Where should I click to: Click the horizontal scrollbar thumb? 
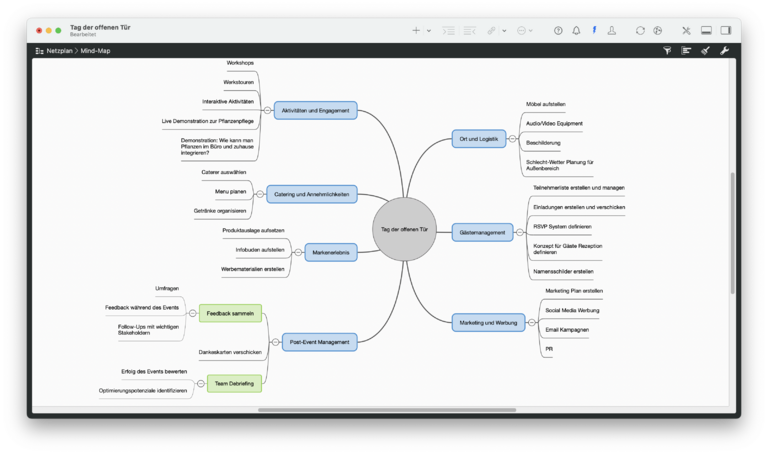click(x=387, y=410)
